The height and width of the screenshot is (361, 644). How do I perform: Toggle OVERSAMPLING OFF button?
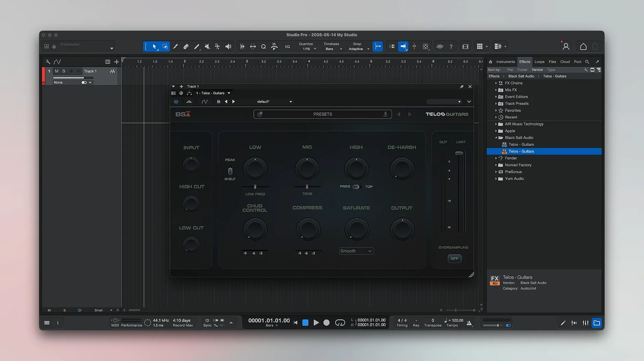point(455,258)
